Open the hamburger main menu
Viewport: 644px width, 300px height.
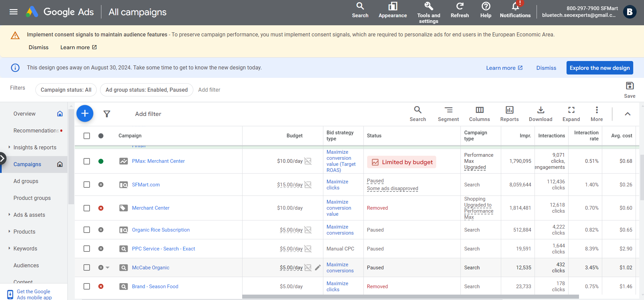point(13,12)
